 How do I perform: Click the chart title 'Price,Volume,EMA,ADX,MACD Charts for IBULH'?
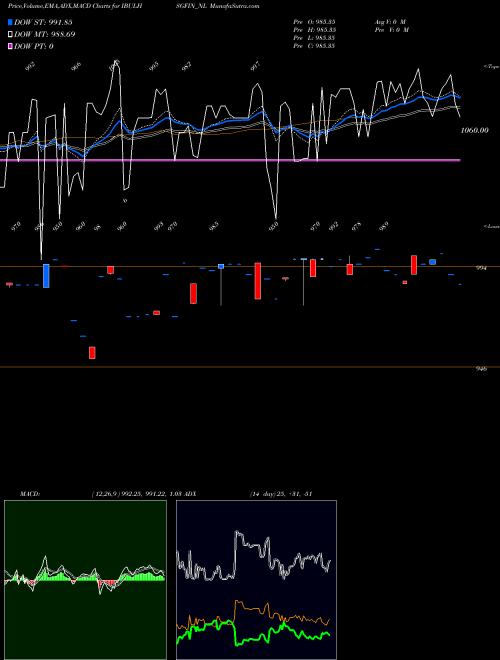[x=74, y=6]
